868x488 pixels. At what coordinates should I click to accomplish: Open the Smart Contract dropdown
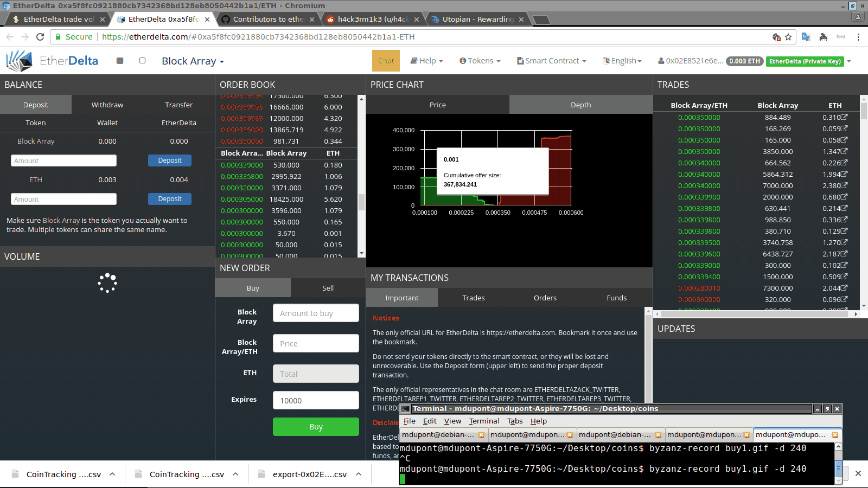552,61
